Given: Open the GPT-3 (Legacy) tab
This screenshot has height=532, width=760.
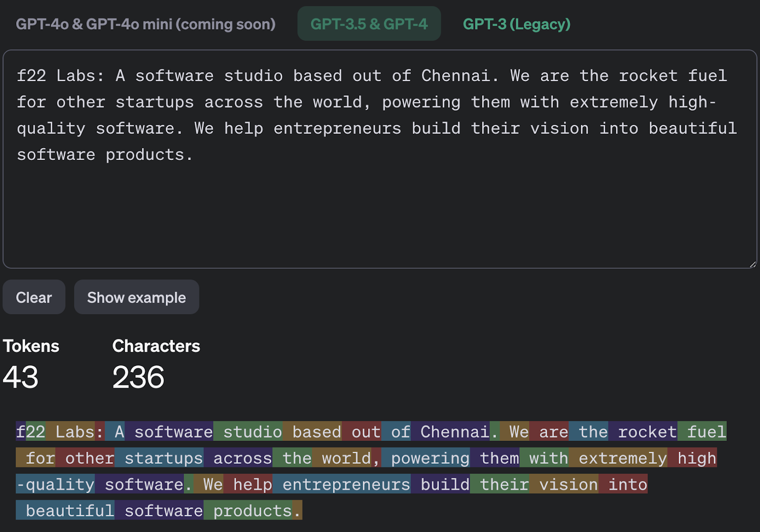Looking at the screenshot, I should (517, 24).
